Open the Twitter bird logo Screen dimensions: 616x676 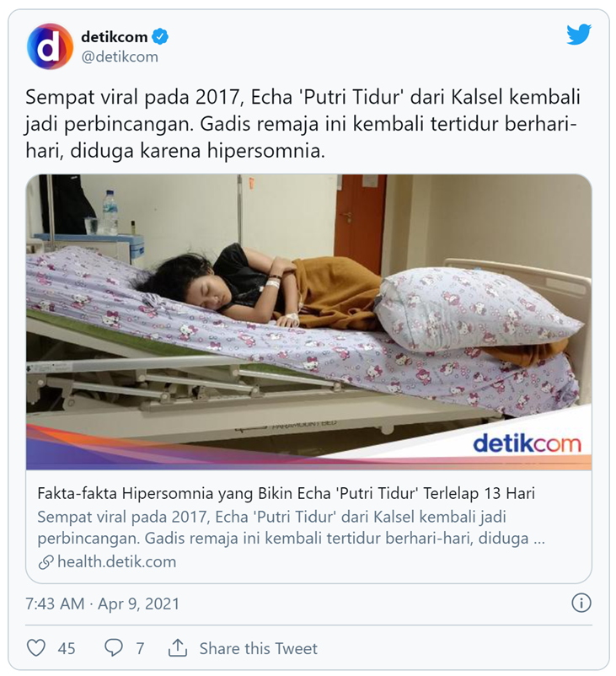[x=578, y=35]
